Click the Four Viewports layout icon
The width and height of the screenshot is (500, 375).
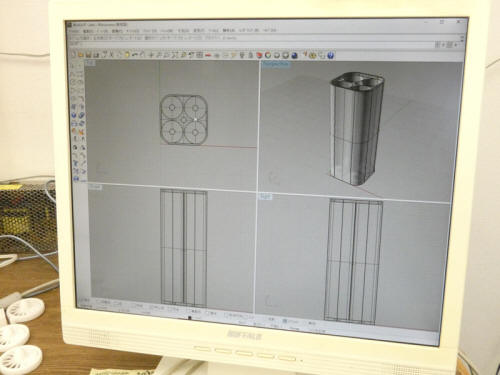pyautogui.click(x=199, y=55)
